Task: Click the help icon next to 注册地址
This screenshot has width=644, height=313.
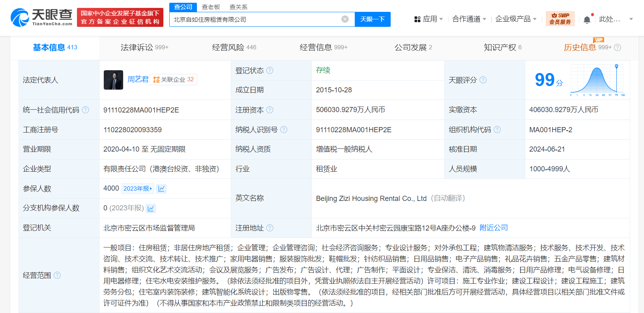Action: click(270, 228)
